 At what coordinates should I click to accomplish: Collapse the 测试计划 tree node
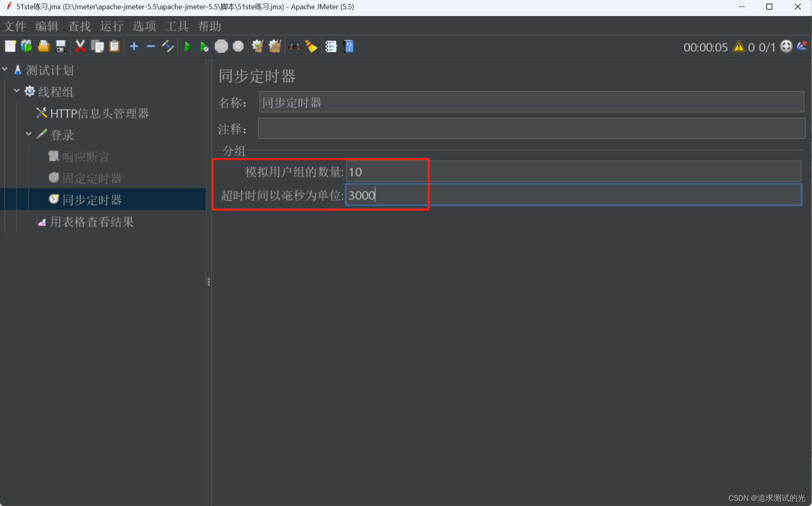click(x=5, y=69)
